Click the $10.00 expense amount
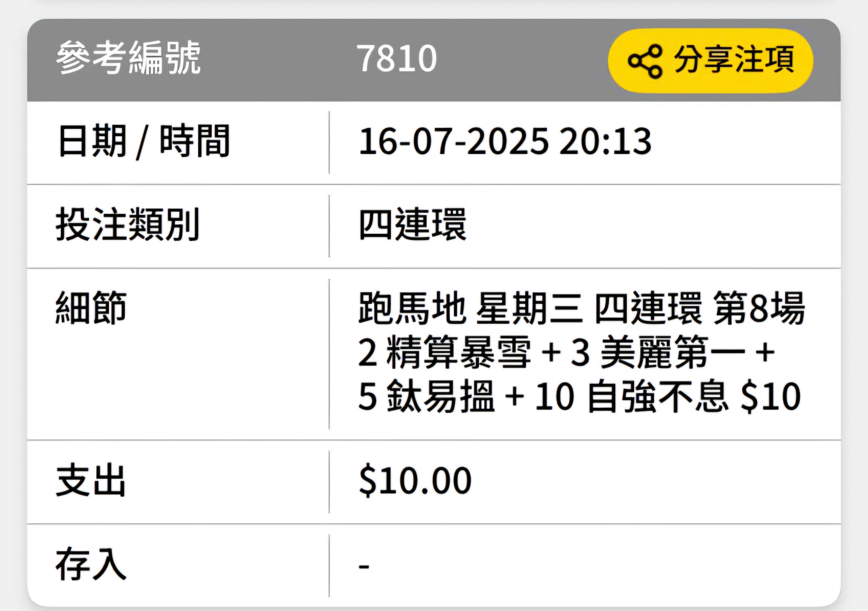This screenshot has width=868, height=611. [x=415, y=481]
